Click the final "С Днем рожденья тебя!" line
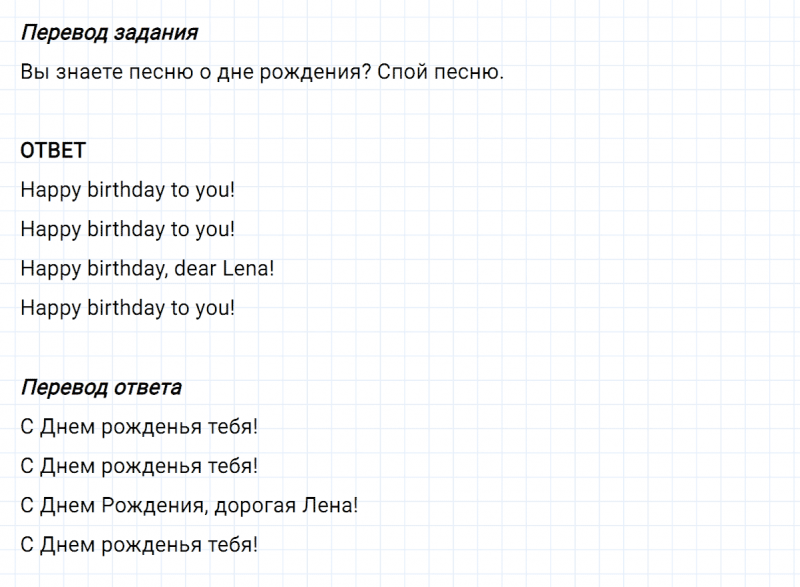The height and width of the screenshot is (587, 800). point(139,546)
